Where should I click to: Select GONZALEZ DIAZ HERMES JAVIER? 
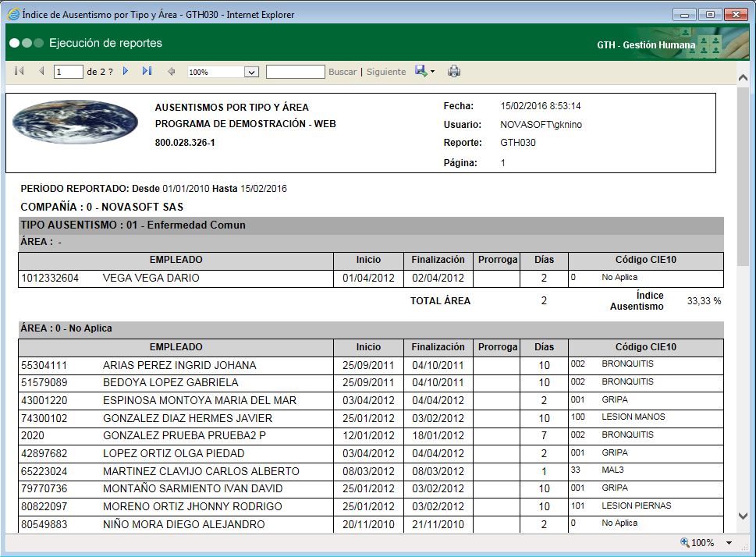coord(187,418)
